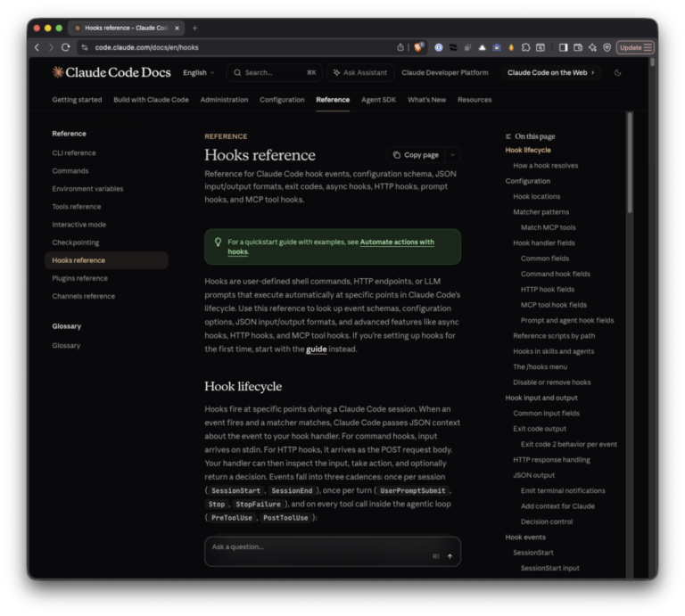Image resolution: width=685 pixels, height=616 pixels.
Task: Click the share icon in the address bar
Action: pyautogui.click(x=400, y=47)
